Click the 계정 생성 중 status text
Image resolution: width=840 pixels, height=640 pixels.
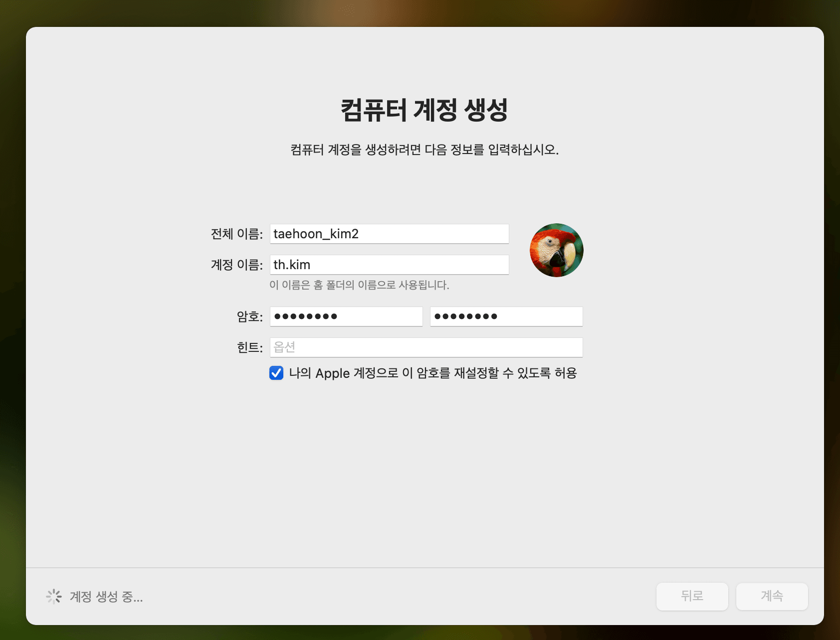click(106, 597)
